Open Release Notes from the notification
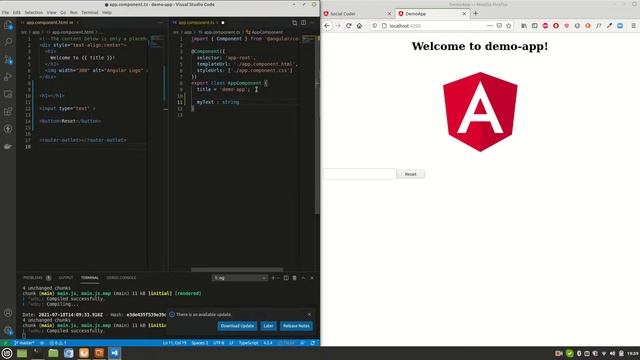The height and width of the screenshot is (360, 640). coord(296,326)
